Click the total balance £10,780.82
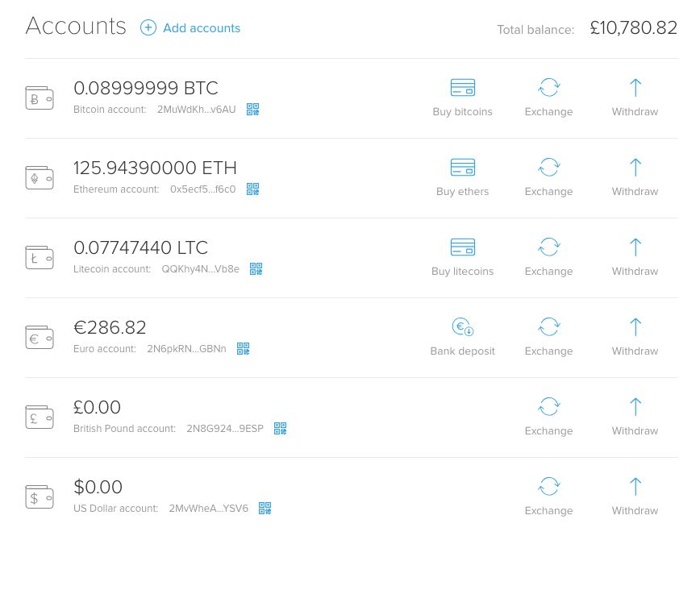 634,27
